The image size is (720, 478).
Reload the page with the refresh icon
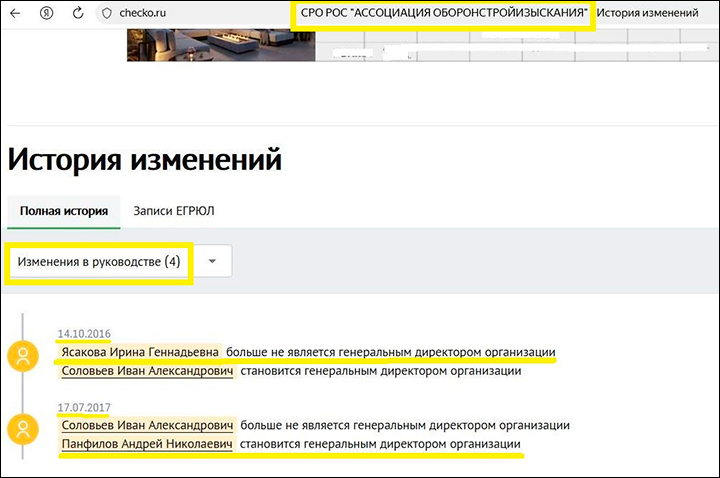(x=78, y=14)
